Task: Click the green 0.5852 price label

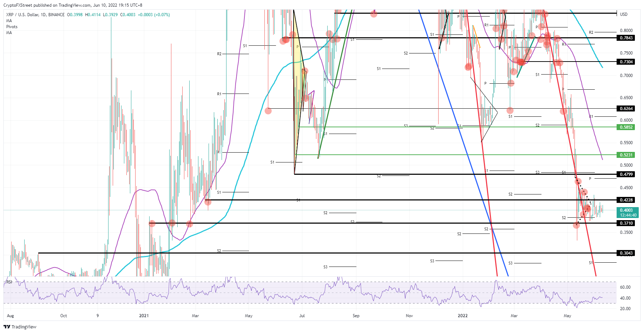Action: [626, 127]
